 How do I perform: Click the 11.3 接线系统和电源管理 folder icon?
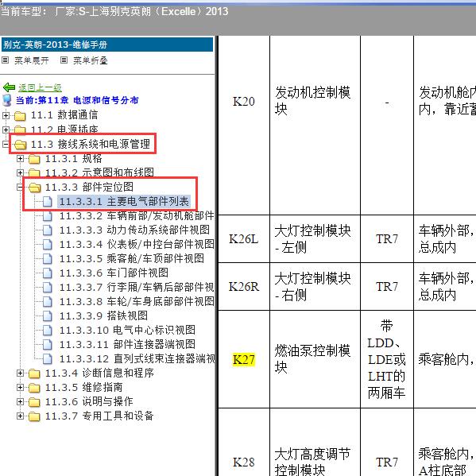[x=20, y=145]
